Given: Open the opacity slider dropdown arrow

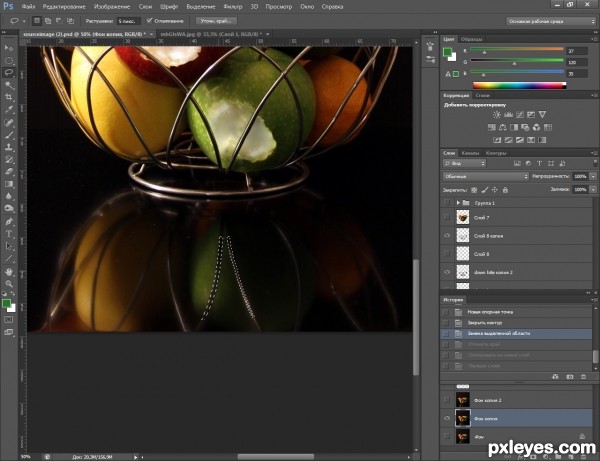Looking at the screenshot, I should (593, 176).
